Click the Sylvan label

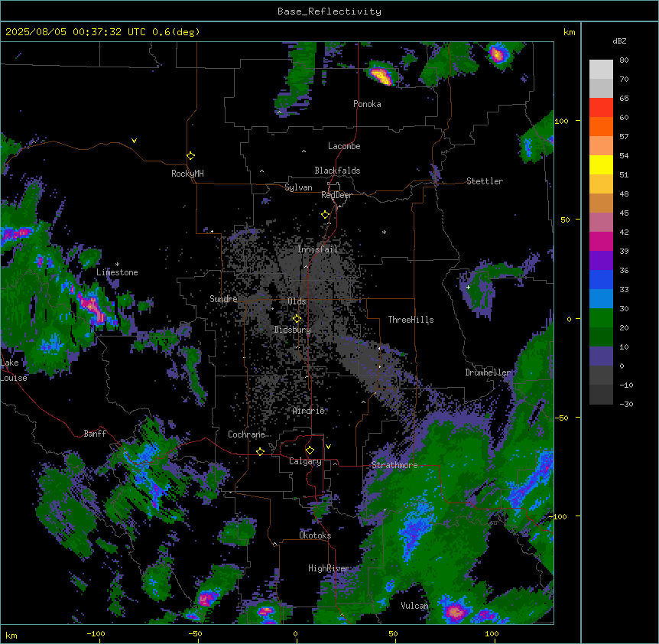pyautogui.click(x=298, y=187)
